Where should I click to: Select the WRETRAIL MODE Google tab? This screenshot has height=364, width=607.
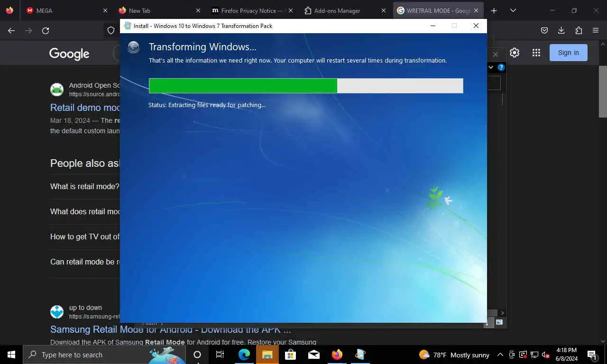(x=437, y=10)
